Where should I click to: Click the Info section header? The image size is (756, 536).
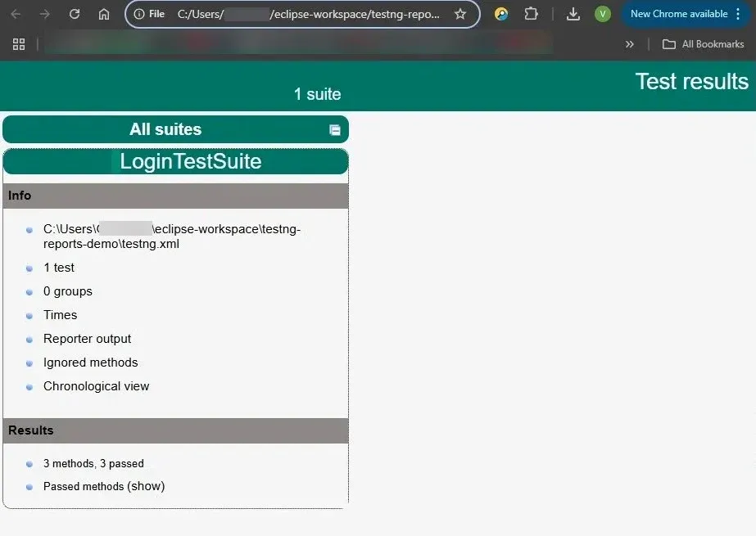pos(175,196)
